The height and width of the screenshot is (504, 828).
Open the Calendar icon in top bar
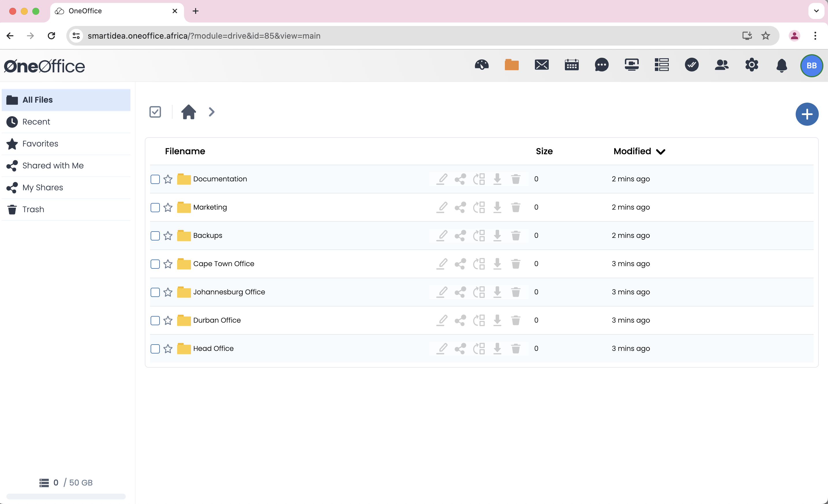[x=572, y=65]
